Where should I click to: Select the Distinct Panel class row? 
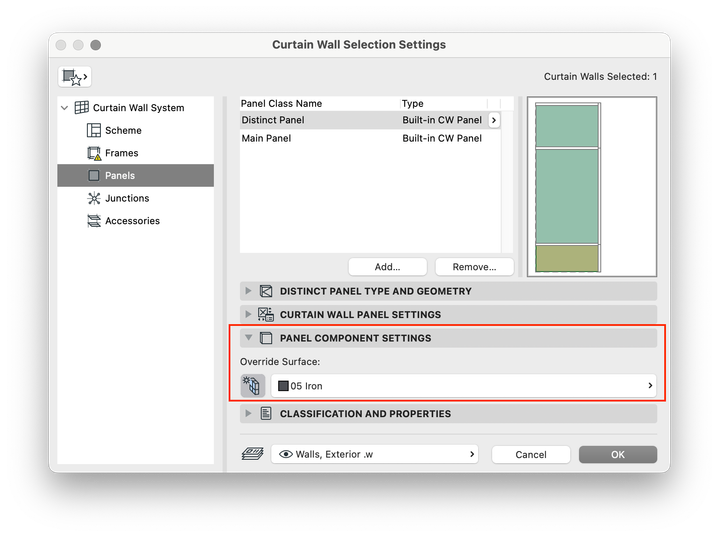click(x=370, y=120)
